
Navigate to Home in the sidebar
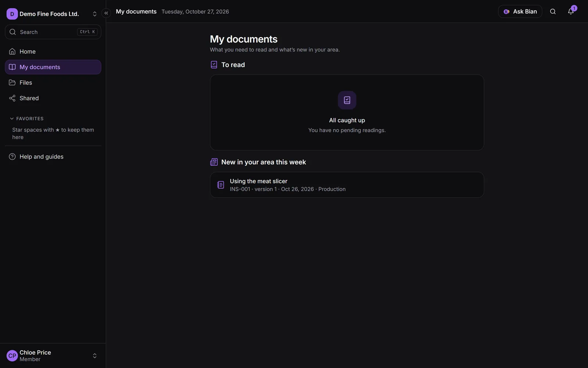click(x=53, y=52)
